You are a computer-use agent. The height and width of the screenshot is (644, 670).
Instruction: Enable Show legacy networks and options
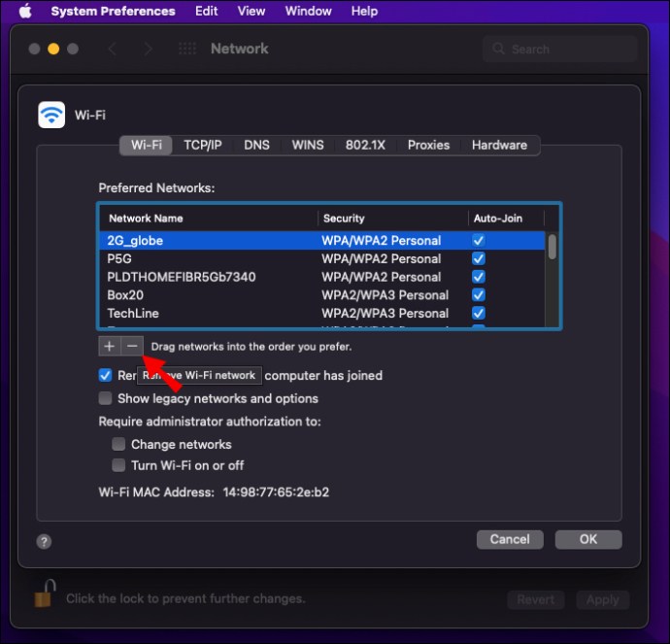105,398
